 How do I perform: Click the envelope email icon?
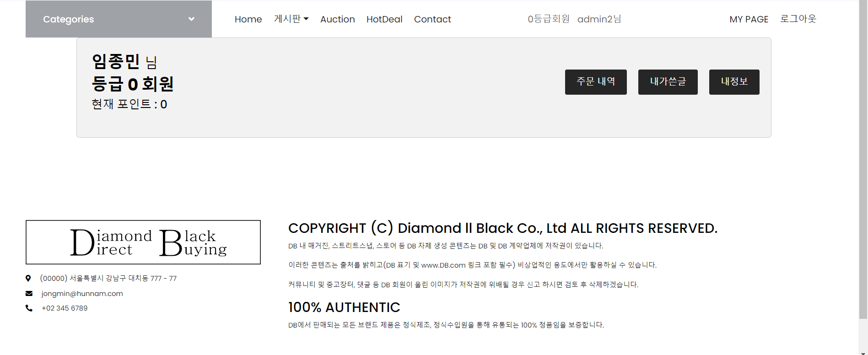29,293
